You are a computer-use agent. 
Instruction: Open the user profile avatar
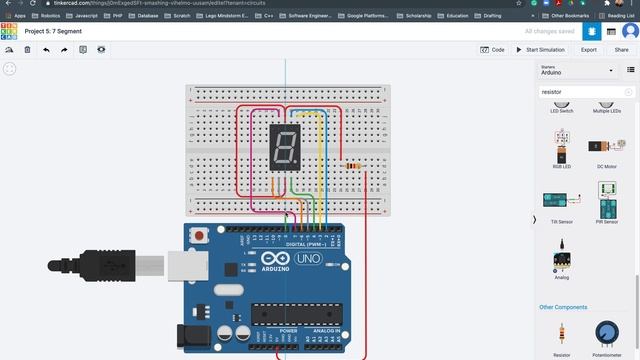pyautogui.click(x=630, y=31)
